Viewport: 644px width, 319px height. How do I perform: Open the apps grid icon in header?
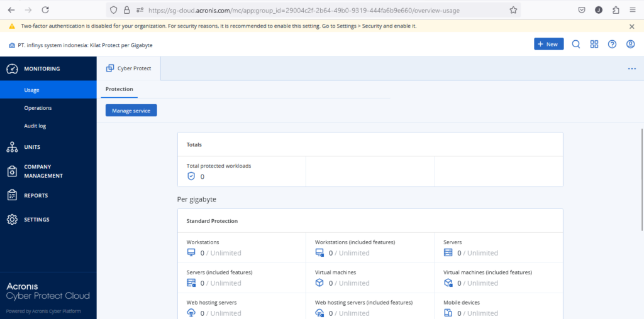594,44
